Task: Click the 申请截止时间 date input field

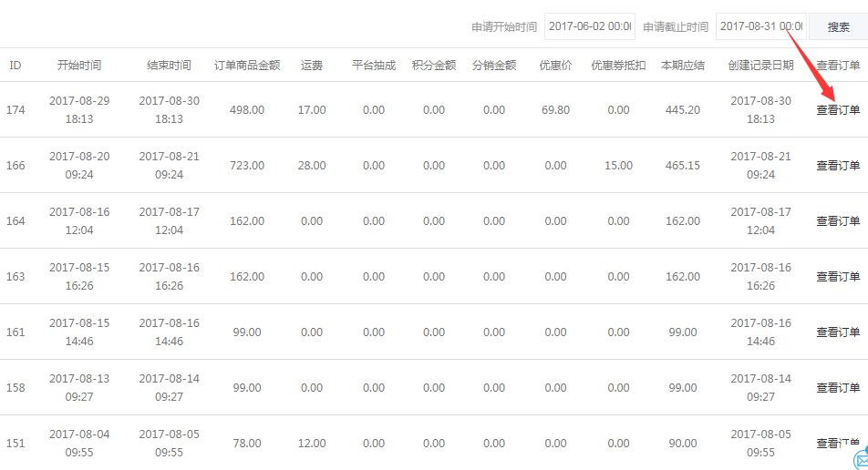Action: [x=760, y=26]
